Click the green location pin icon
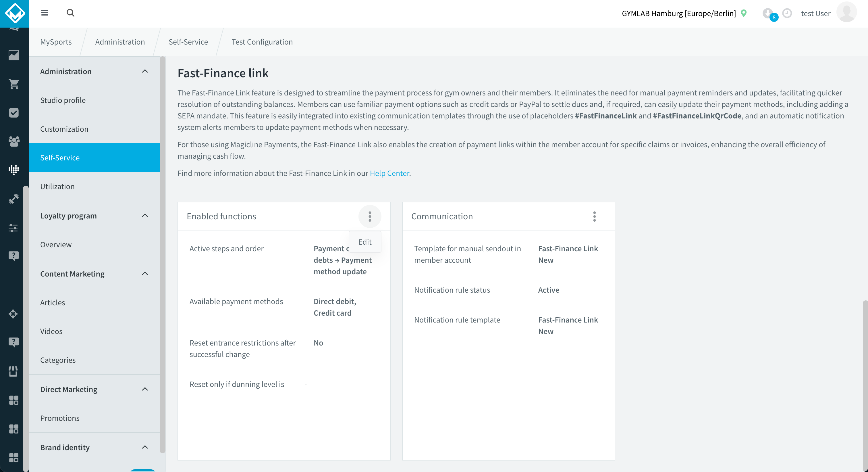This screenshot has height=472, width=868. pos(744,13)
